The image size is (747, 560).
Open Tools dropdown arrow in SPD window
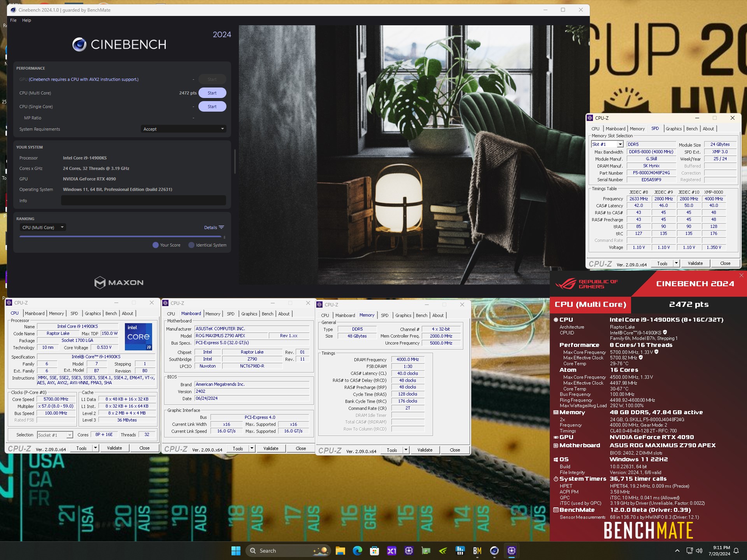(676, 263)
